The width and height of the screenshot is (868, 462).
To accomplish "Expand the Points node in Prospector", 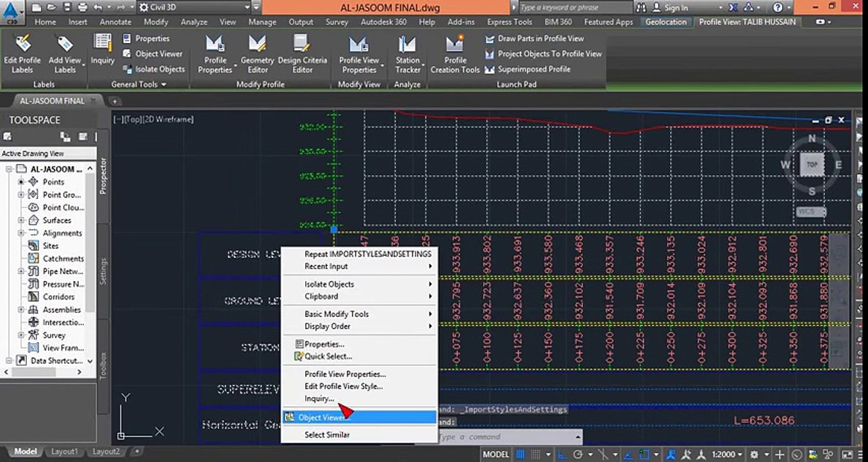I will (21, 182).
